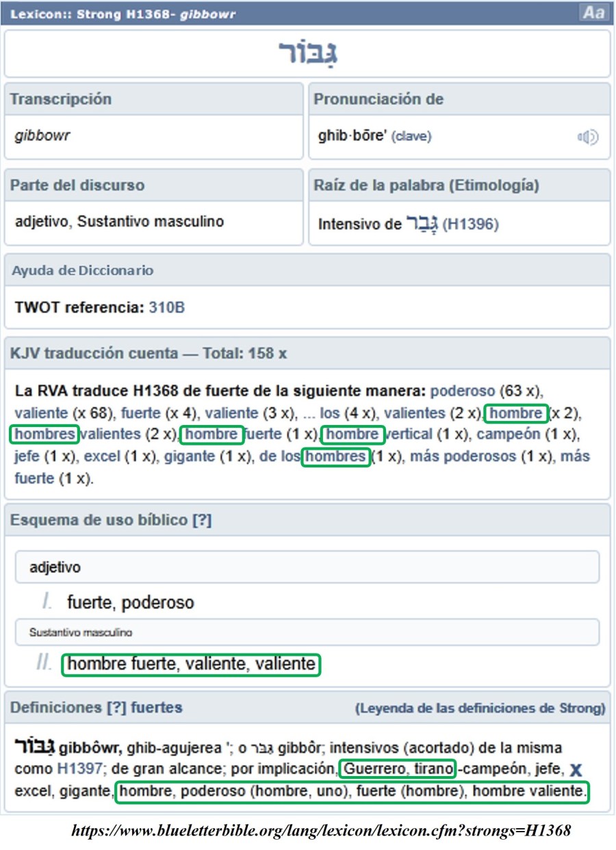
Task: Click the 'campeón' translation link
Action: (x=507, y=434)
